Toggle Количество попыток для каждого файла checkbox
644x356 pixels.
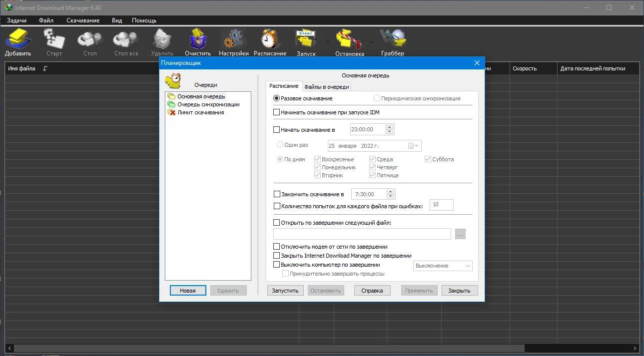277,206
